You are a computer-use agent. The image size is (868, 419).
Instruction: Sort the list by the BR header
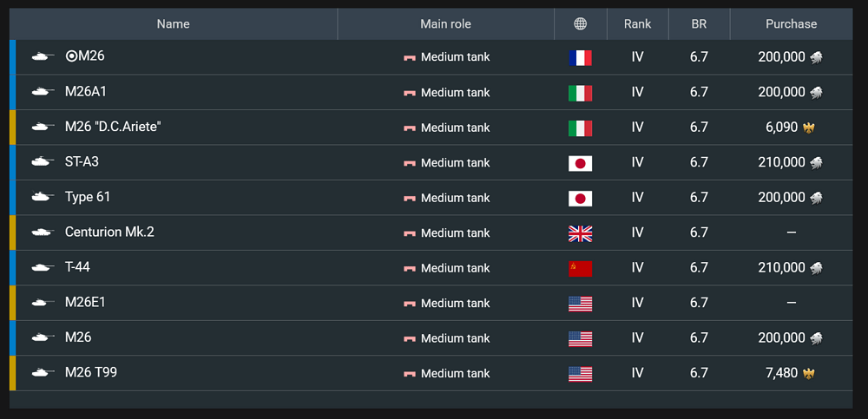[699, 23]
